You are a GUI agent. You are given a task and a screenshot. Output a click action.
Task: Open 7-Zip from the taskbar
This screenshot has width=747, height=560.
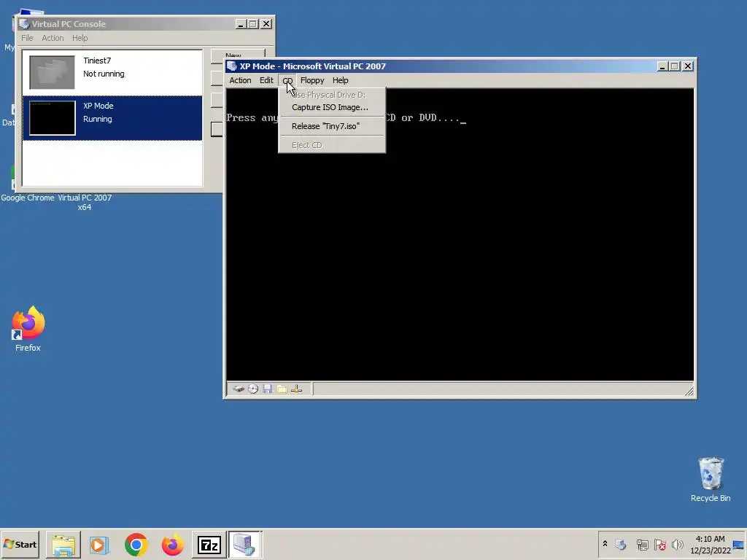pos(209,545)
